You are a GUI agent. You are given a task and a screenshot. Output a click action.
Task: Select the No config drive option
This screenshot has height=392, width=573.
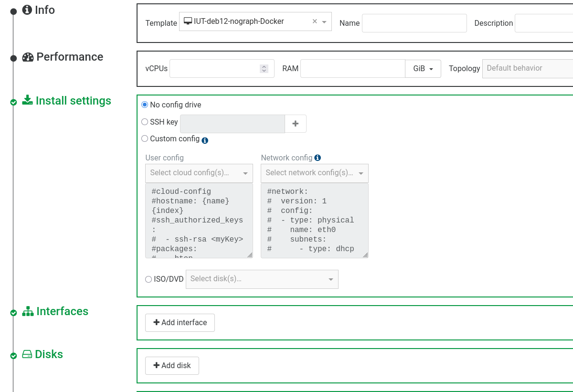point(145,105)
